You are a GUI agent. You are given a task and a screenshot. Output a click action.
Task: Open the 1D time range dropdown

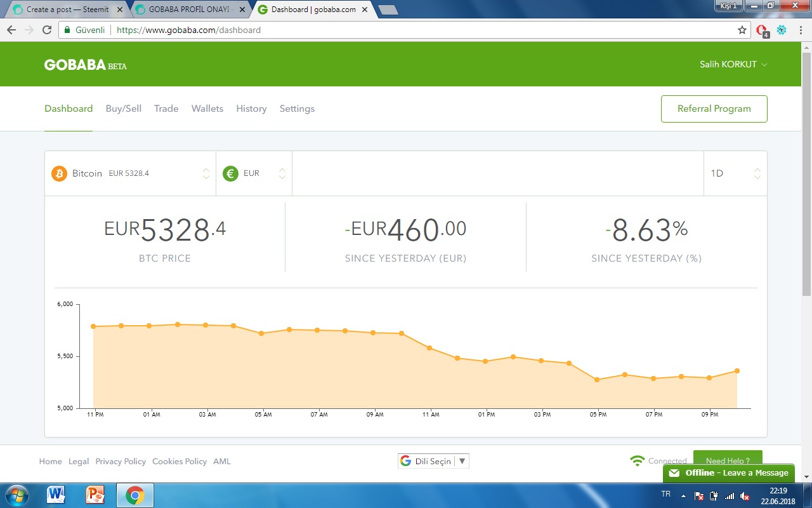735,173
